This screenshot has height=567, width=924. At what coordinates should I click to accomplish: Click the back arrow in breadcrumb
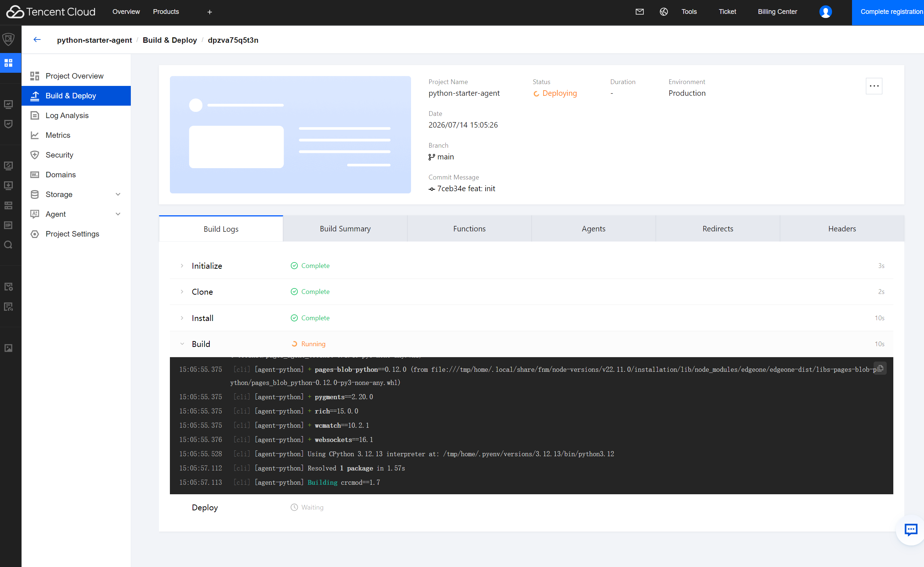pos(37,40)
